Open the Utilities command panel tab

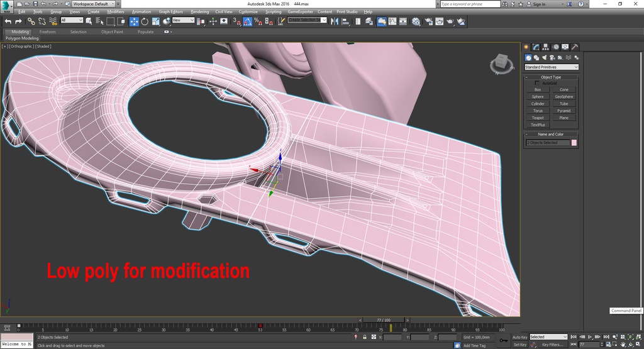click(x=575, y=47)
